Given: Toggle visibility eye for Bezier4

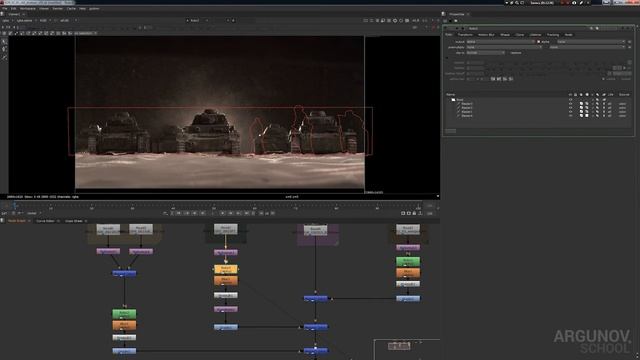Looking at the screenshot, I should coord(571,116).
